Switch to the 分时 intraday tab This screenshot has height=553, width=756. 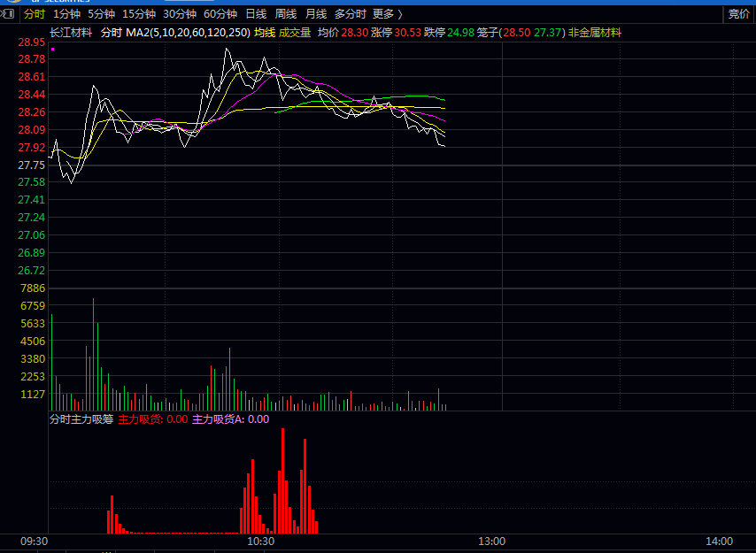[x=34, y=14]
